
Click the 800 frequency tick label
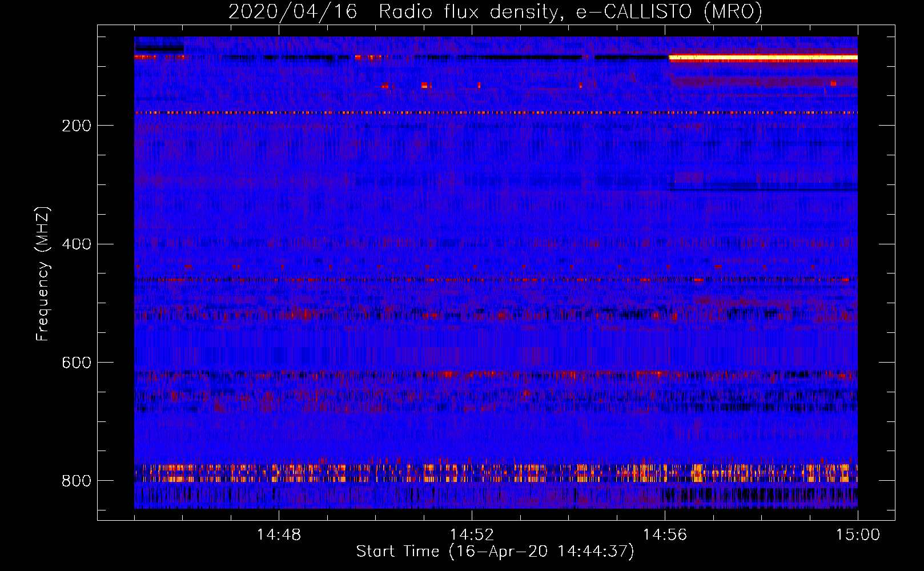tap(76, 481)
